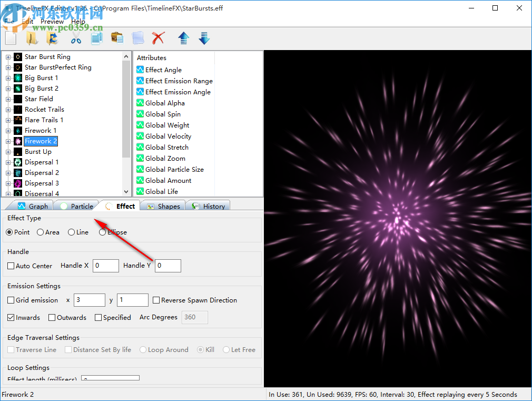This screenshot has width=532, height=401.
Task: Create a new effect file
Action: [11, 38]
